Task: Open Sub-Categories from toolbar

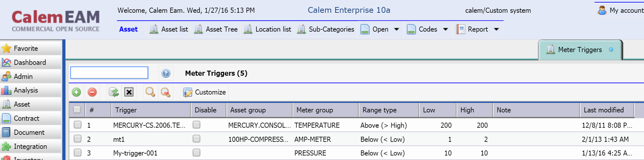Action: coord(326,29)
